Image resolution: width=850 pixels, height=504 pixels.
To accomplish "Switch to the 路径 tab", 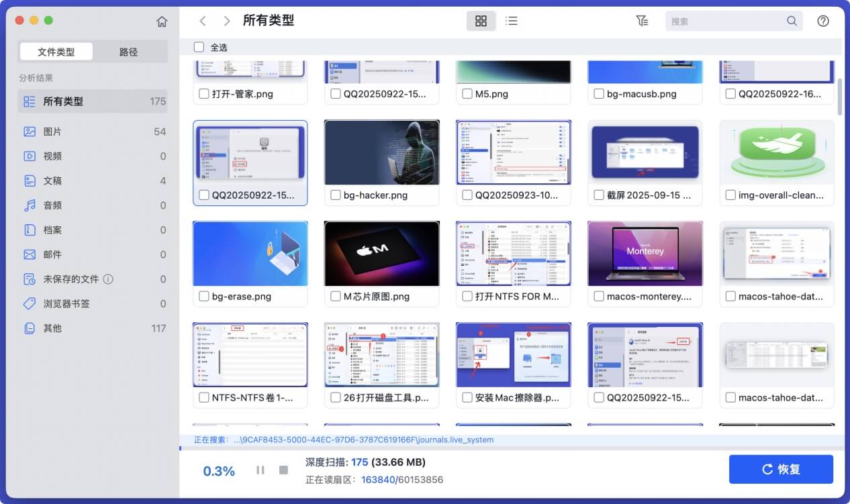I will click(129, 51).
